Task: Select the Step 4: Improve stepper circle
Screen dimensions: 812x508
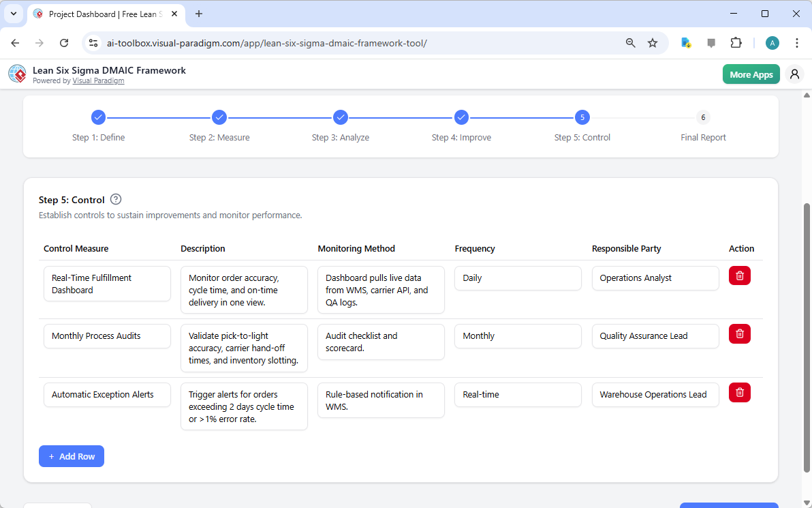Action: click(x=461, y=117)
